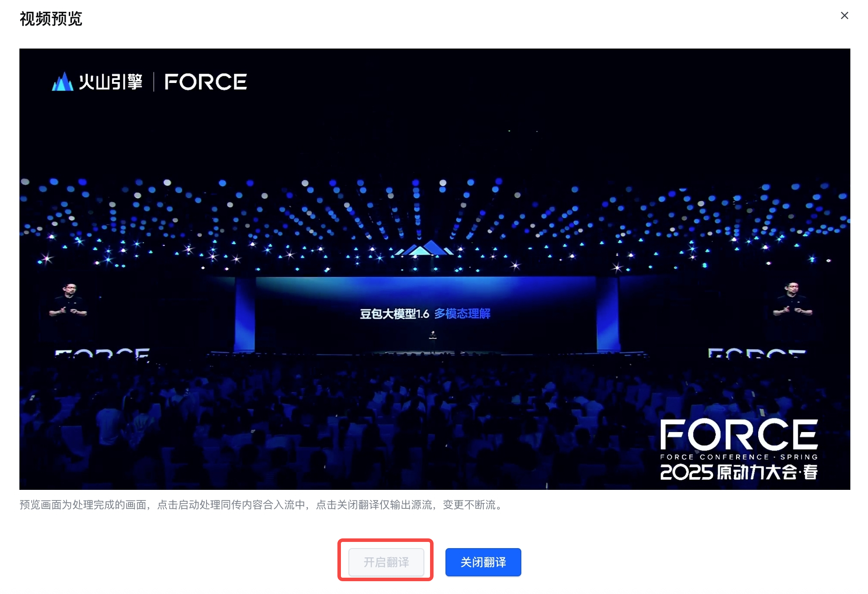Click the hint text starting with 预览画面为处理完成的画面

pyautogui.click(x=262, y=504)
